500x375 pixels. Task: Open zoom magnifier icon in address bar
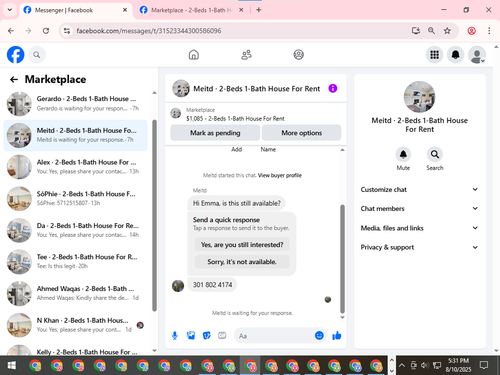click(x=431, y=31)
